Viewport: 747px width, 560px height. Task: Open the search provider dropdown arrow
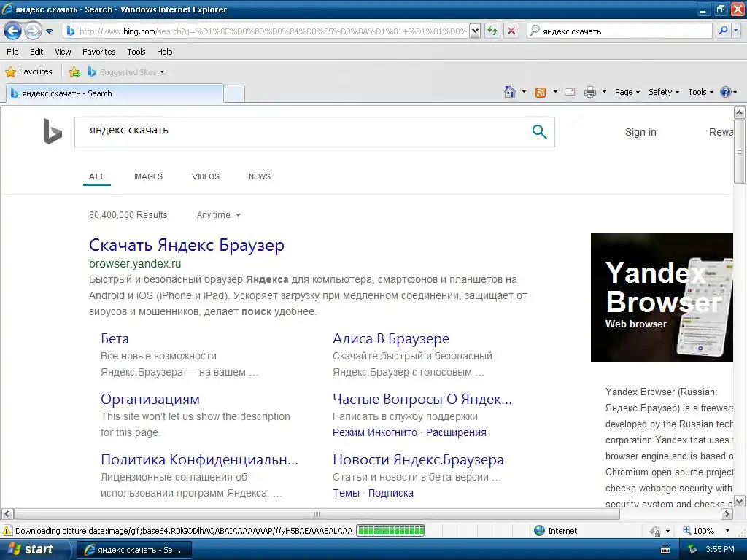click(x=735, y=31)
